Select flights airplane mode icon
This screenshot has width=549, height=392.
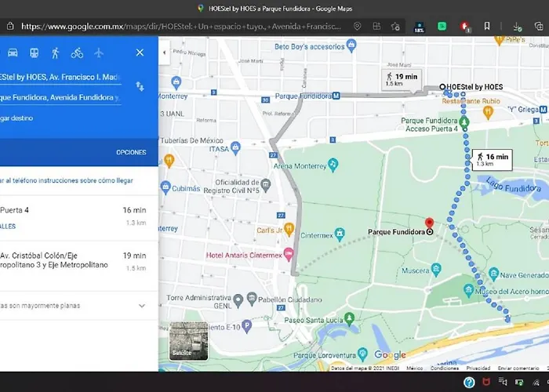point(99,53)
